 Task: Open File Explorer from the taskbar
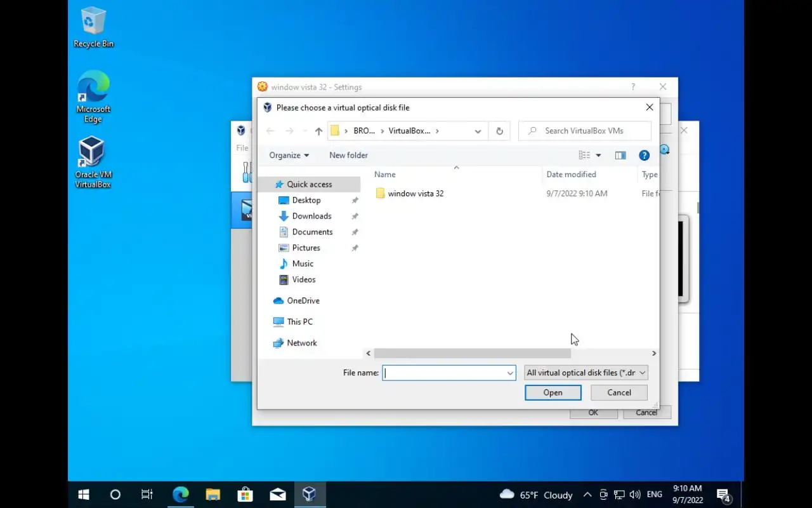pos(213,495)
